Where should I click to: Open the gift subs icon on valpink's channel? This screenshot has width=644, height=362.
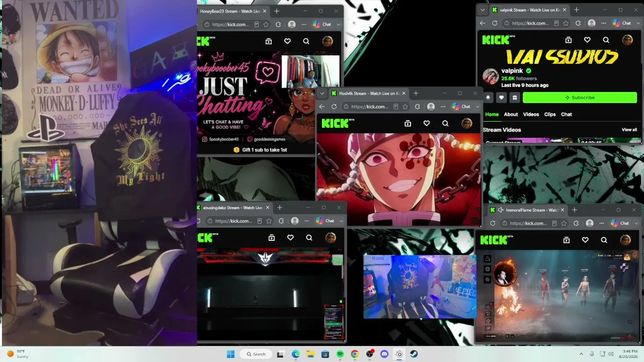[x=514, y=98]
